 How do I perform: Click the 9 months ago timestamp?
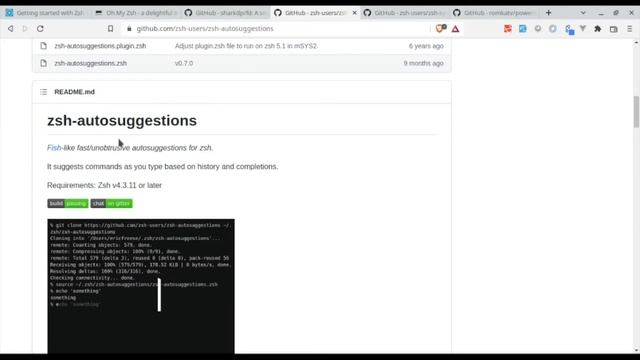[423, 63]
